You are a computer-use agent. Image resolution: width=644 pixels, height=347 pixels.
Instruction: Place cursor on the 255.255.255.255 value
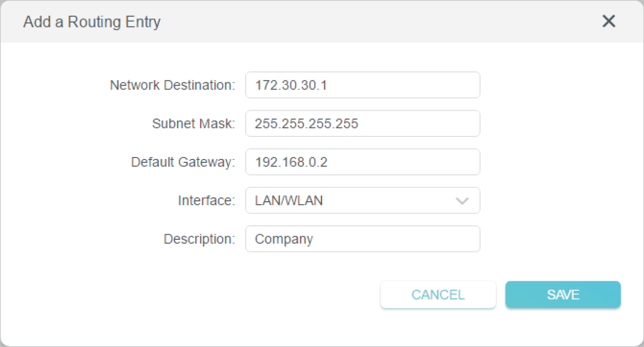point(306,124)
